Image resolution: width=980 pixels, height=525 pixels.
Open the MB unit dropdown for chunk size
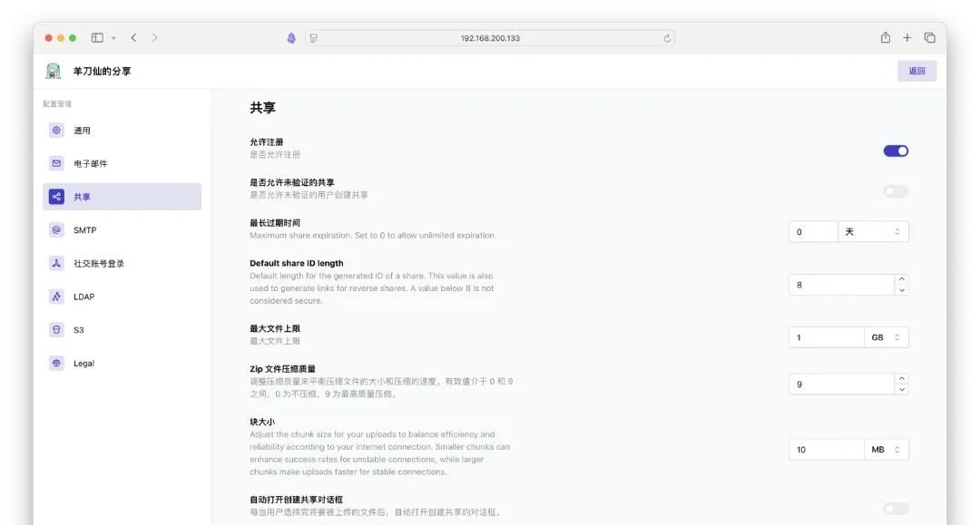pos(887,449)
